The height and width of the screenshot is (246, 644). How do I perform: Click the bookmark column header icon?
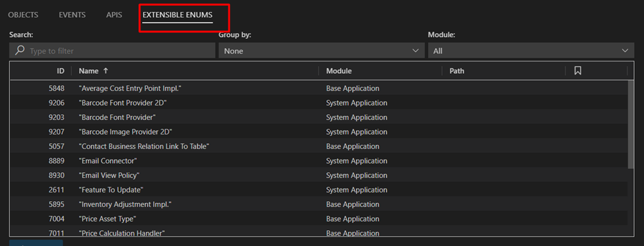click(577, 71)
